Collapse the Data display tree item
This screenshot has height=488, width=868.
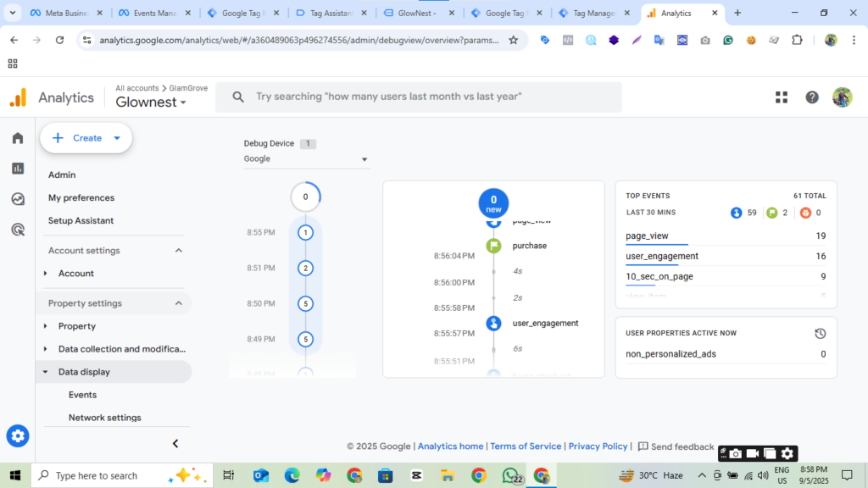46,372
